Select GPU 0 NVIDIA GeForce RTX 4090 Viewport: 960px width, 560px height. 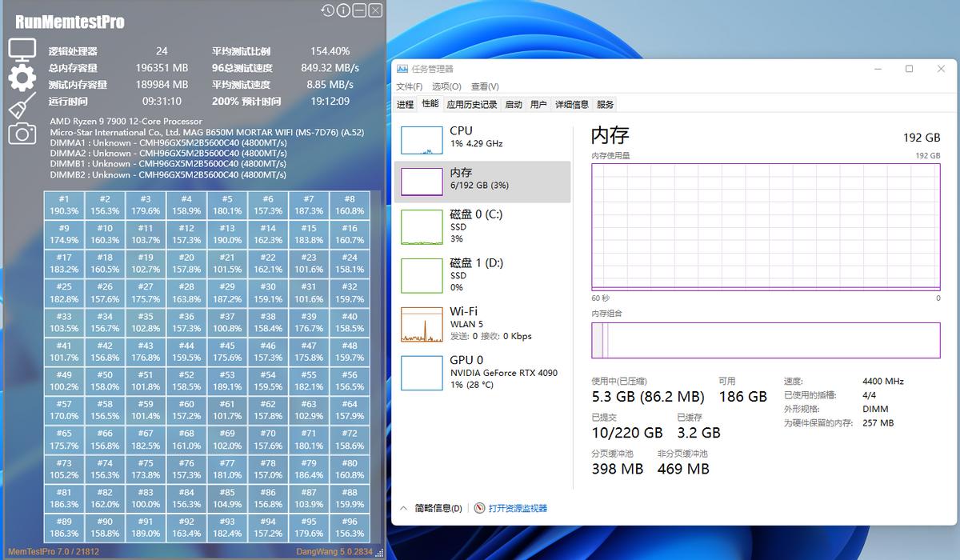(x=477, y=370)
